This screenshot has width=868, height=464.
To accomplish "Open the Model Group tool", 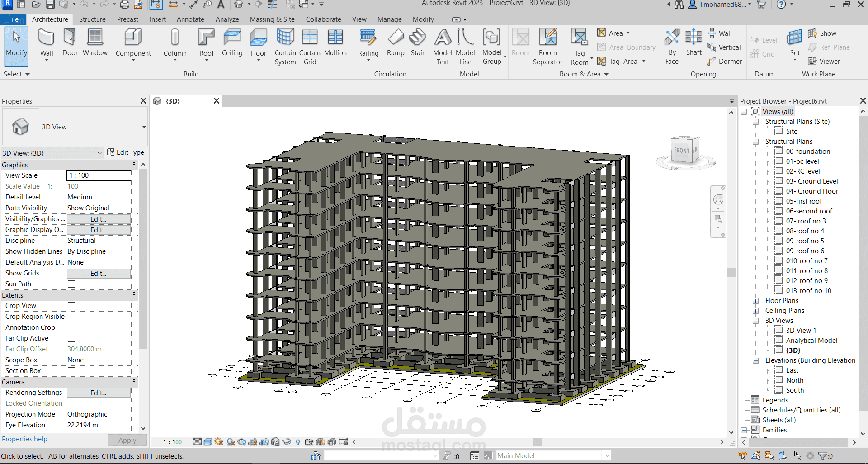I will [492, 47].
